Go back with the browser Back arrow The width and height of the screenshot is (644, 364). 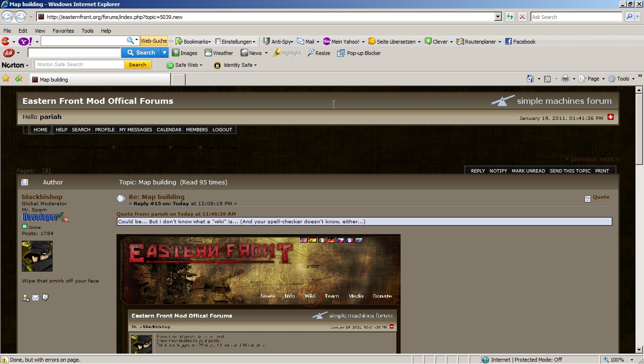pyautogui.click(x=7, y=17)
